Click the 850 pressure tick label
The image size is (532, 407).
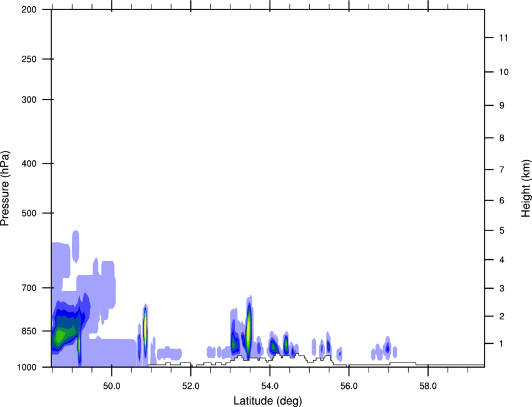29,331
